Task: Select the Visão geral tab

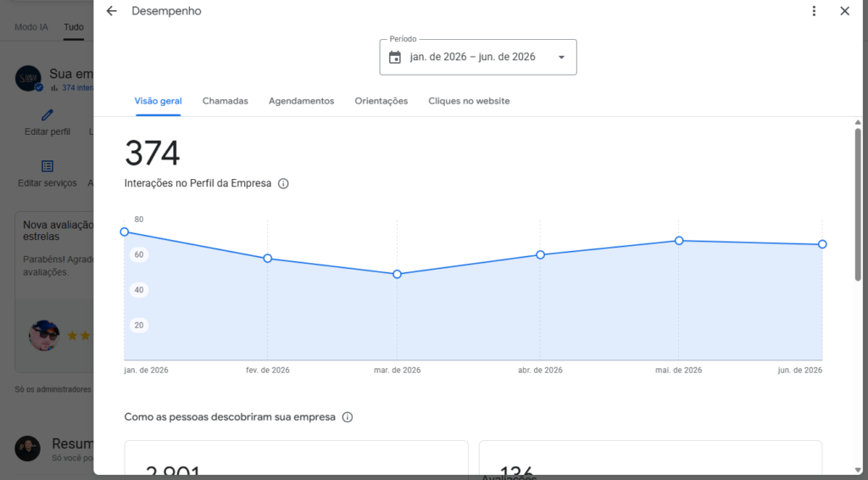Action: (159, 101)
